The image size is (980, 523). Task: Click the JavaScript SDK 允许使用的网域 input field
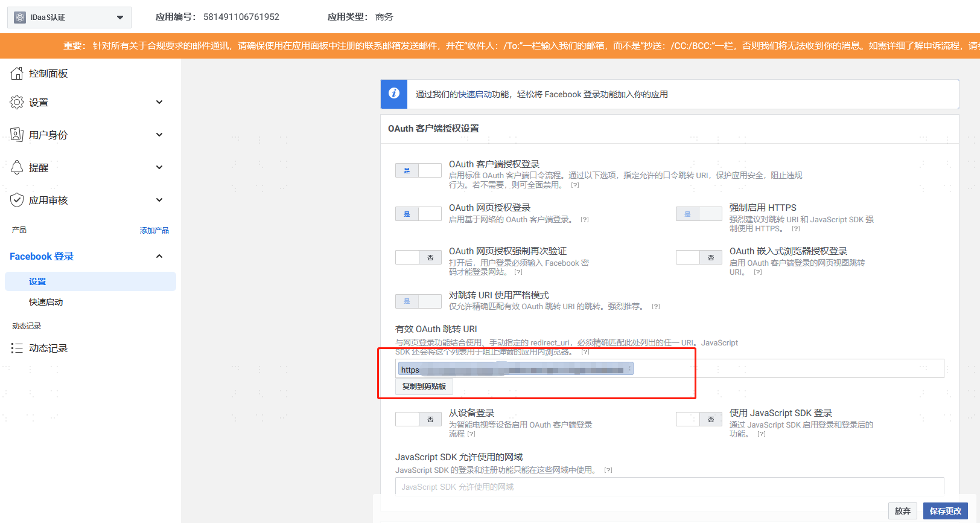669,487
